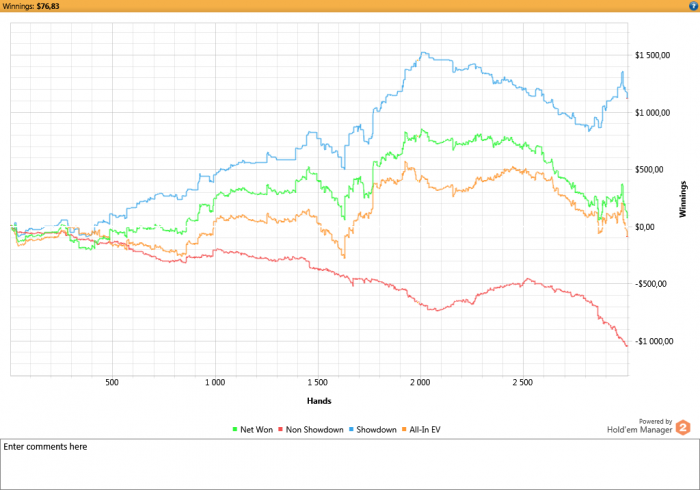Screen dimensions: 700x490
Task: Click the 500 hands axis label
Action: pyautogui.click(x=112, y=382)
